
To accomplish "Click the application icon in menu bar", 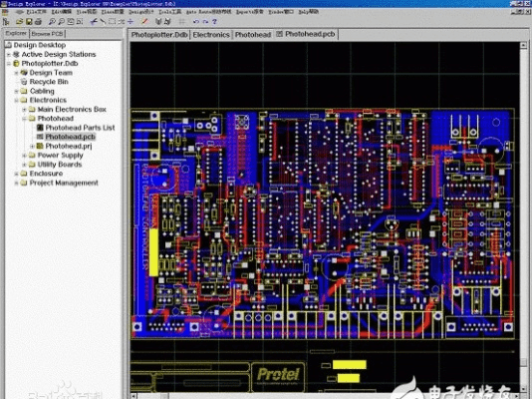I will (x=5, y=12).
